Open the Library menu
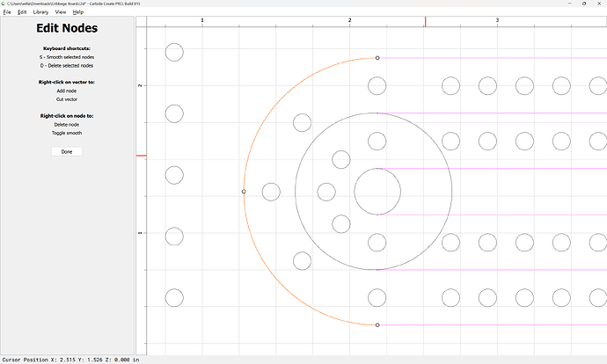 (x=40, y=12)
